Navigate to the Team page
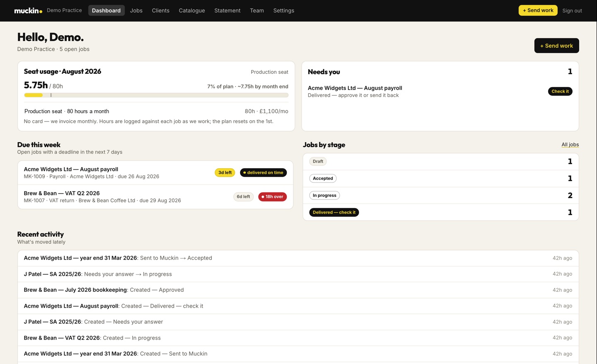Image resolution: width=597 pixels, height=364 pixels. pos(257,10)
